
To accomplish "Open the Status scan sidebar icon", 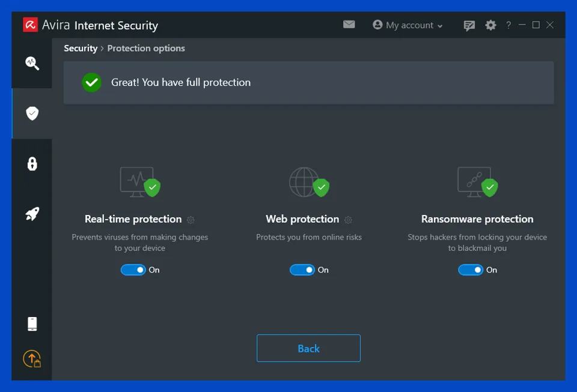I will 32,63.
